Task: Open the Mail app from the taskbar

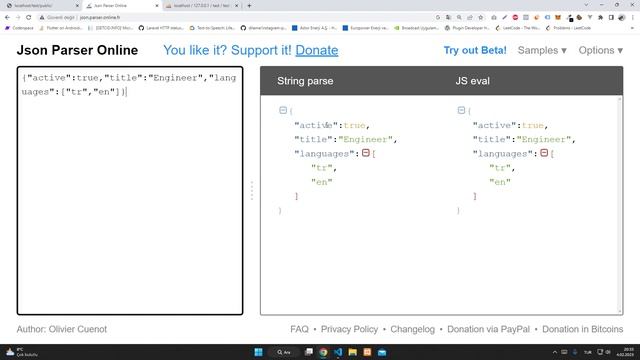Action: point(382,352)
